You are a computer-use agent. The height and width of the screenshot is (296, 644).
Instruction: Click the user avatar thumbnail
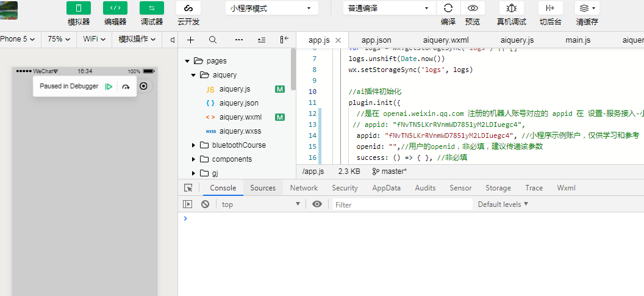click(x=9, y=10)
